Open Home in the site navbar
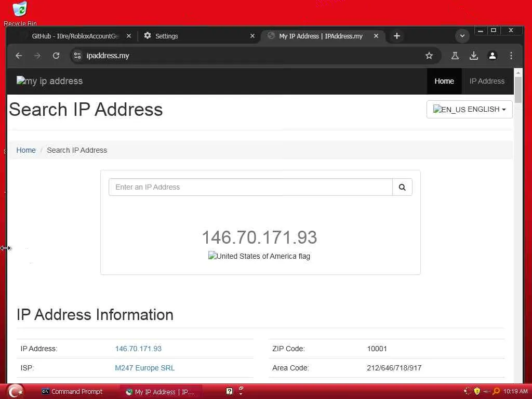Viewport: 532px width, 399px height. tap(444, 81)
